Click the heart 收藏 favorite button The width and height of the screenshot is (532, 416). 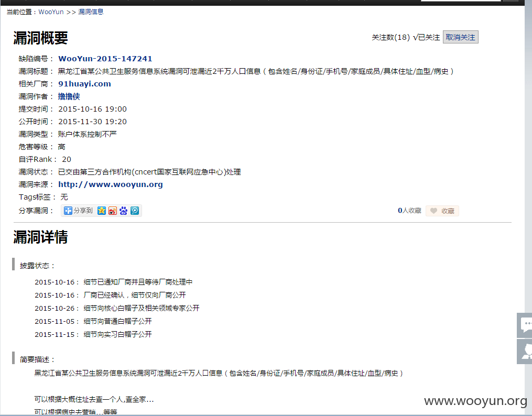[442, 211]
